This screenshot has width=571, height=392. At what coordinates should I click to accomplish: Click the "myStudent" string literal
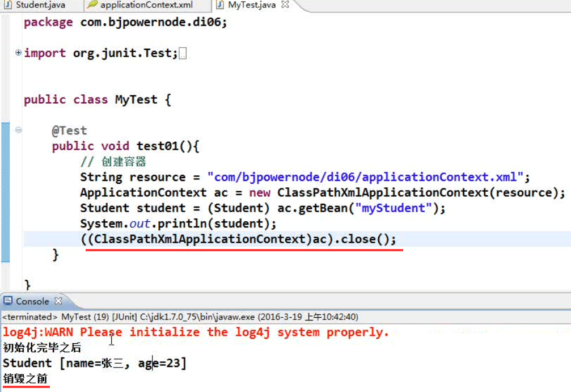[x=394, y=208]
